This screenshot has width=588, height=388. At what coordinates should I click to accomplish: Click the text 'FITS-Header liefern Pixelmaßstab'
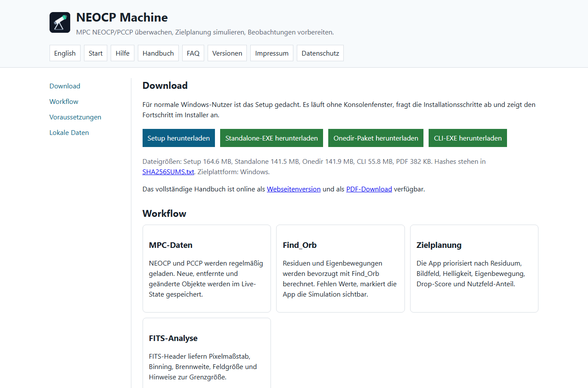(199, 356)
